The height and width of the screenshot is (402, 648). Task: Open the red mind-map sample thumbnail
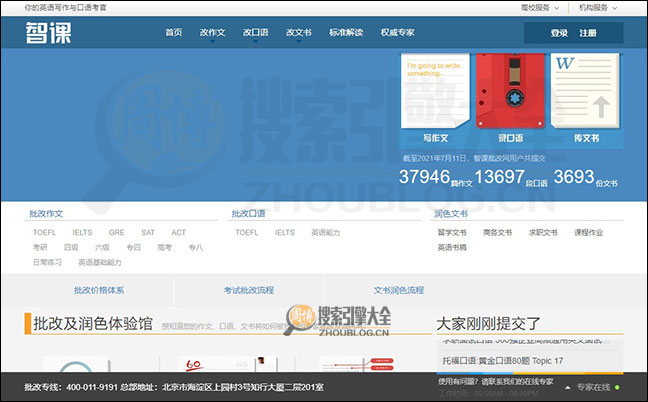tap(358, 364)
